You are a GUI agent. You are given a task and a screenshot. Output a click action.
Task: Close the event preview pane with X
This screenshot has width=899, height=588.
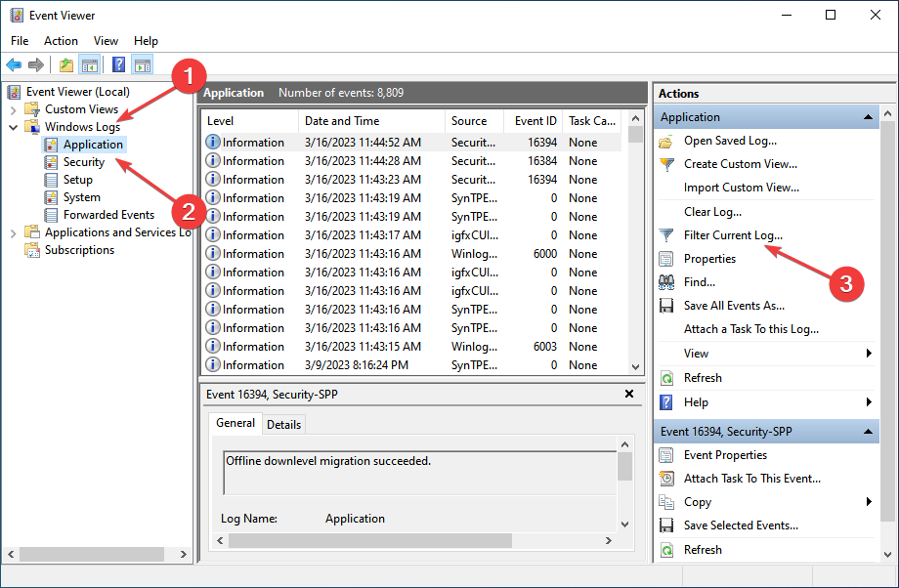tap(629, 394)
